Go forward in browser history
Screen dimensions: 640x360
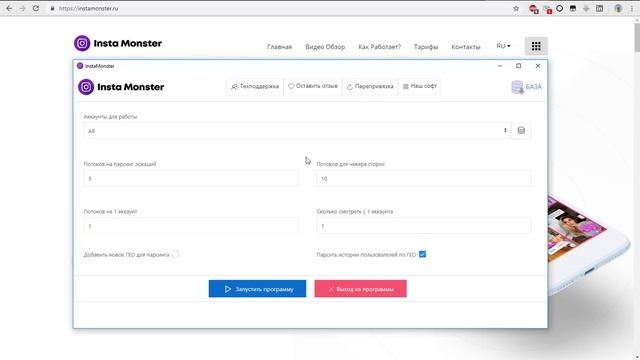pos(22,8)
